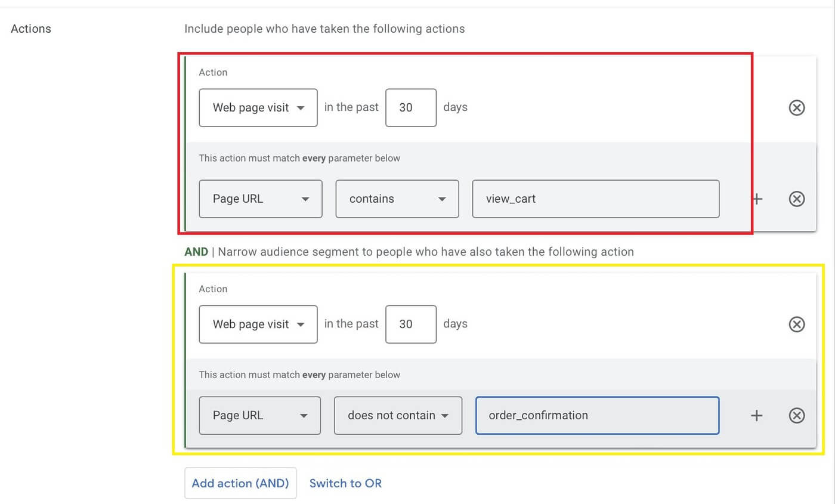Click the Add action (AND) button

coord(240,483)
